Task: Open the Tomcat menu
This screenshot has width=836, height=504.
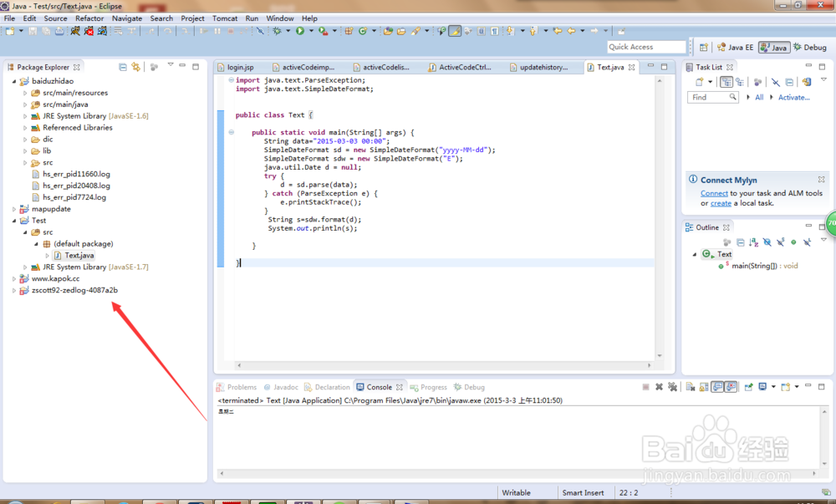Action: pos(225,18)
